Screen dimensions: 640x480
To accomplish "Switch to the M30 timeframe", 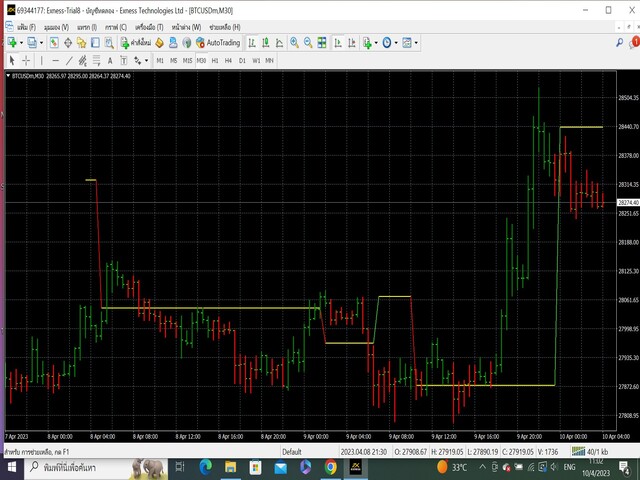I will 201,60.
